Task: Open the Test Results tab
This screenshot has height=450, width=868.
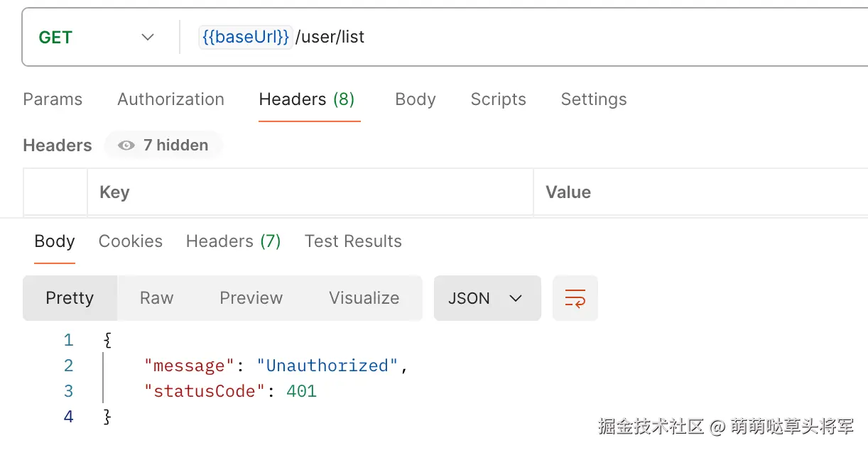Action: tap(353, 241)
